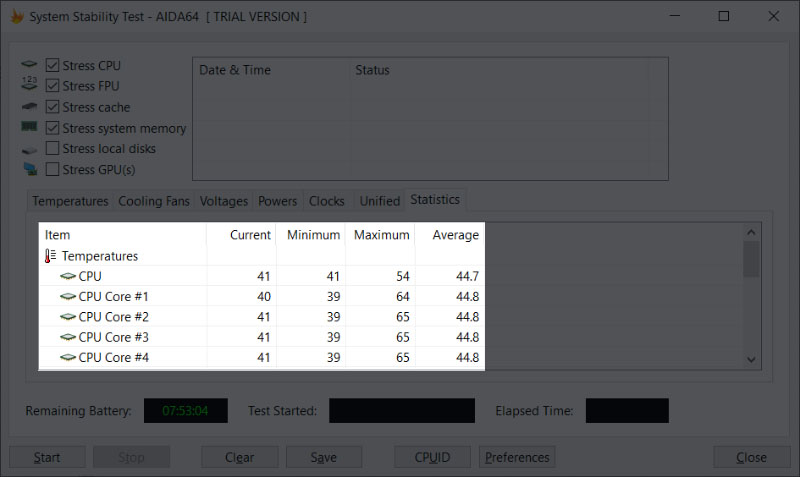The height and width of the screenshot is (477, 800).
Task: Open the Cooling Fans tab
Action: coord(154,201)
